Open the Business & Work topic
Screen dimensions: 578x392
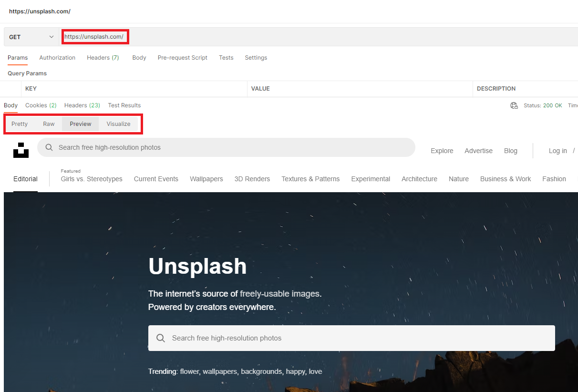tap(506, 179)
